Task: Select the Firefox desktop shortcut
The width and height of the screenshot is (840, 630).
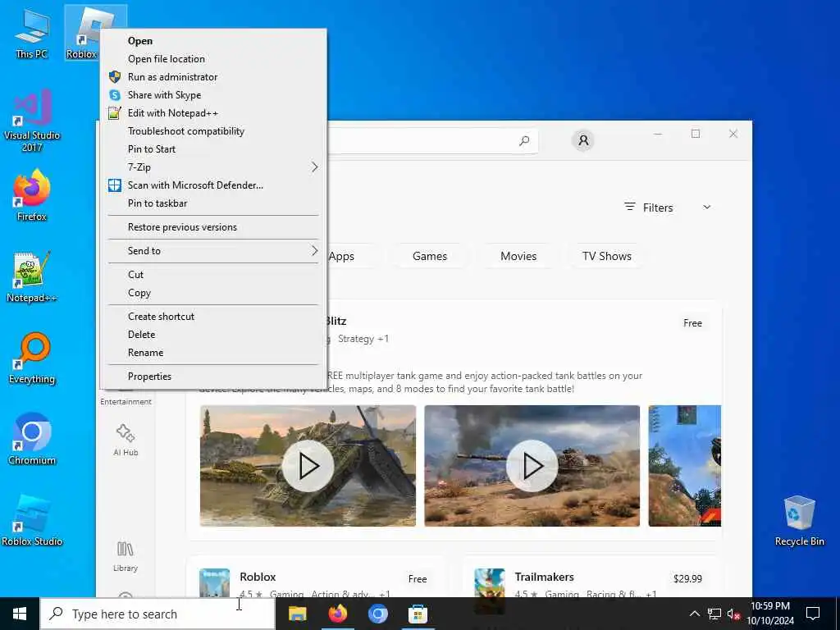Action: [32, 195]
